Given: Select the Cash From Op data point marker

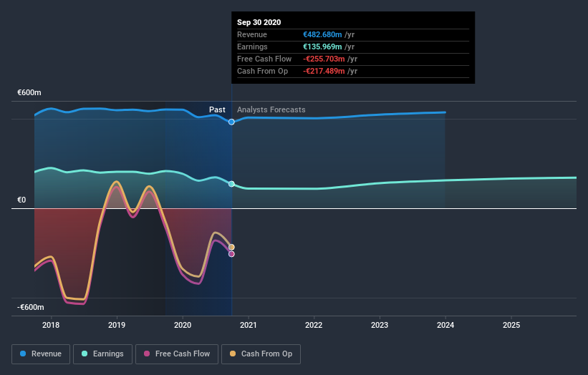Looking at the screenshot, I should [x=232, y=247].
